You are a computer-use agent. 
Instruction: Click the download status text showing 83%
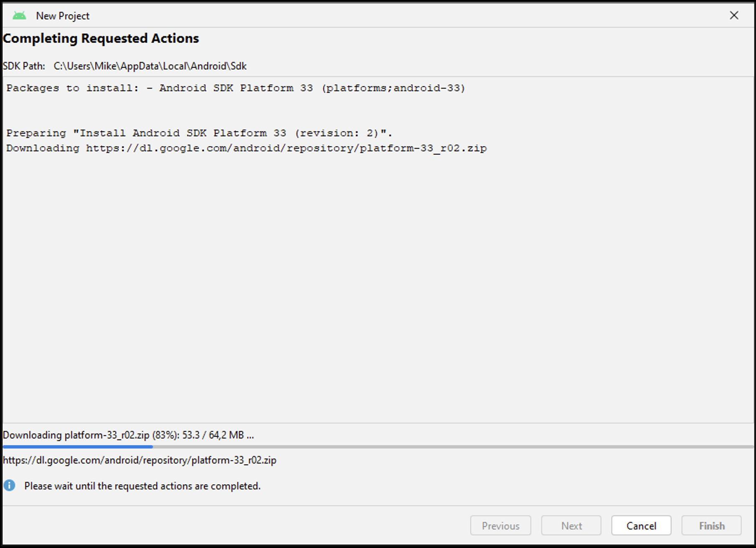[x=128, y=435]
